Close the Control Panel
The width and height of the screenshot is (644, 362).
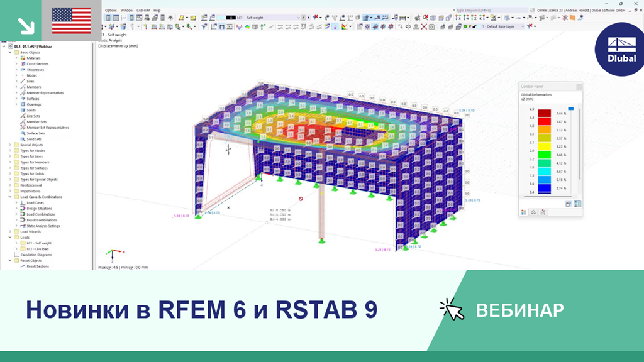(x=579, y=86)
